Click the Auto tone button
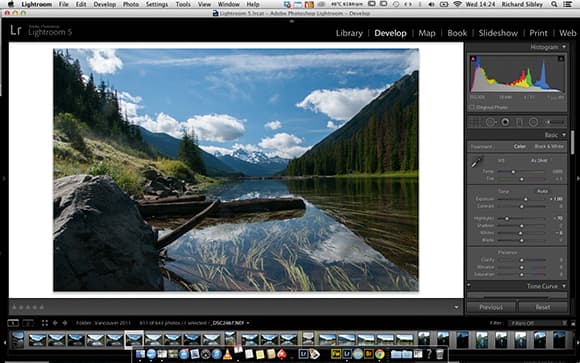The height and width of the screenshot is (363, 580). click(x=542, y=191)
